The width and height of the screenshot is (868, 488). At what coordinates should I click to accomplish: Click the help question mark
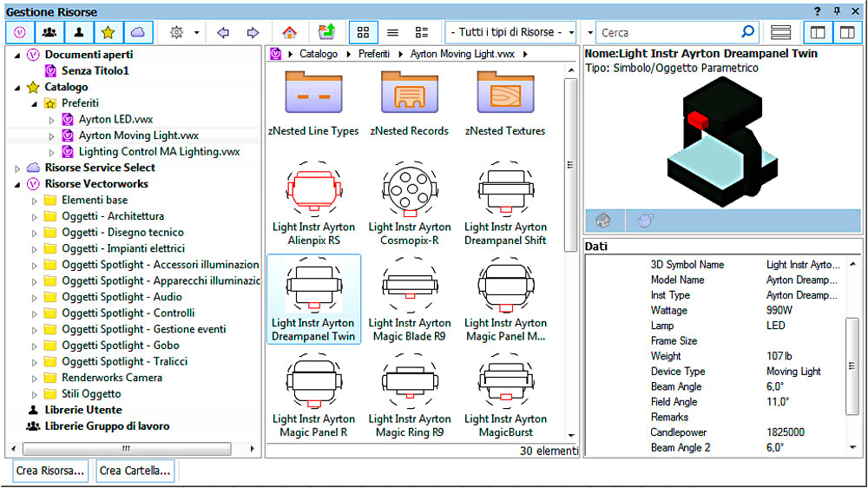coord(817,11)
